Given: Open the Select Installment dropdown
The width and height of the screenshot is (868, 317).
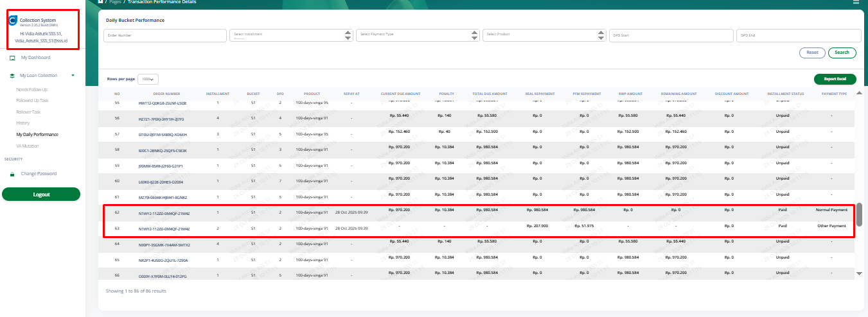Looking at the screenshot, I should (x=291, y=35).
